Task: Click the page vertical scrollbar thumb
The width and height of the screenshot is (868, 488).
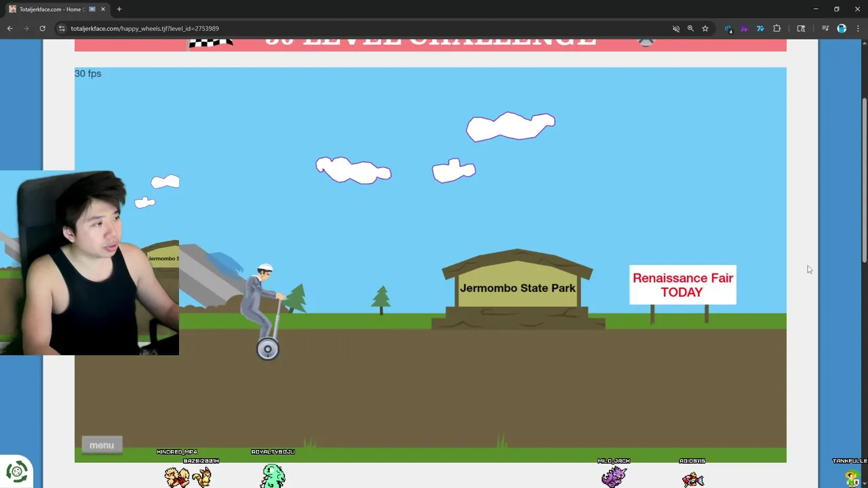Action: 864,181
